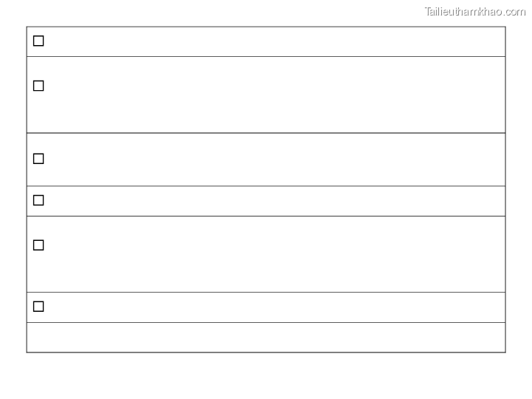Screen dimensions: 532x399
Task: Enable the checkbox in the fourth row
Action: click(38, 200)
